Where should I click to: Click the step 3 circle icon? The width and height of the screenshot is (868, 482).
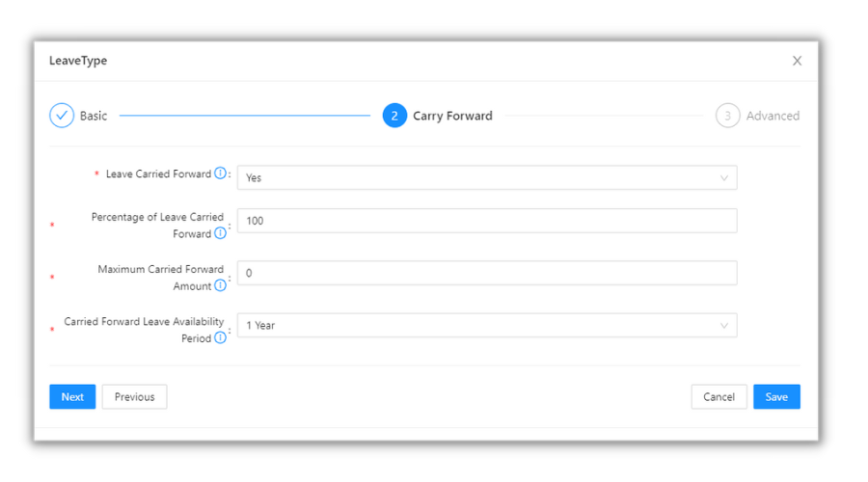coord(727,116)
